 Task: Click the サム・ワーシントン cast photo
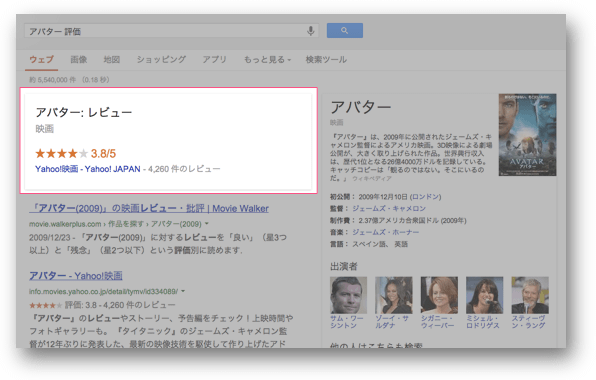[x=349, y=295]
